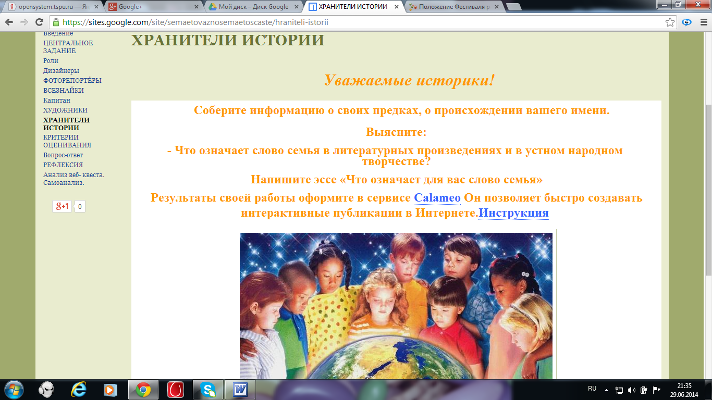This screenshot has height=400, width=712.
Task: Open Skype from the taskbar
Action: pyautogui.click(x=208, y=390)
